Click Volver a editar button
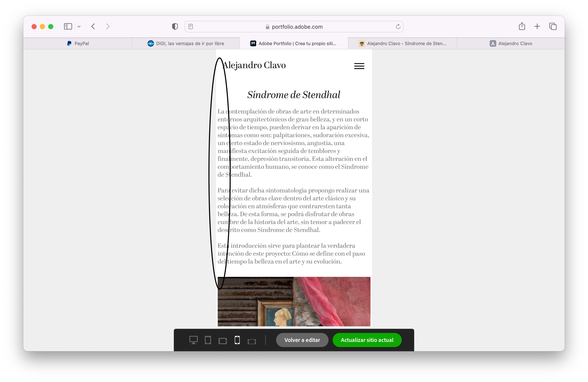The height and width of the screenshot is (382, 588). point(302,340)
